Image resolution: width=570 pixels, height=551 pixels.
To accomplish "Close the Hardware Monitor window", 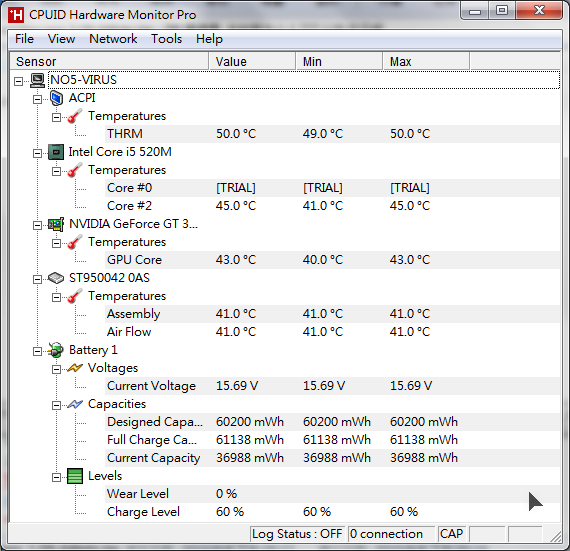I will [539, 11].
